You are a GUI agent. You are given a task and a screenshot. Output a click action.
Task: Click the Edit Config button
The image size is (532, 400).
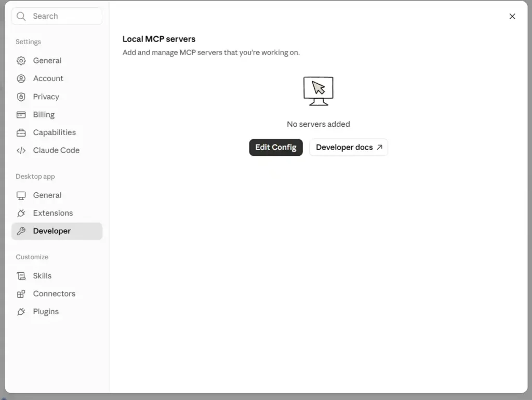276,147
